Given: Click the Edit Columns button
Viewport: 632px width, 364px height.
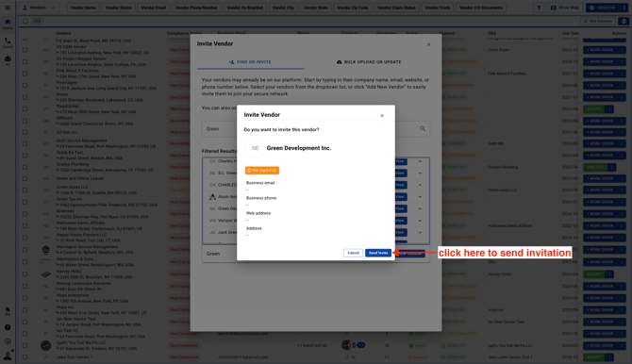Looking at the screenshot, I should [x=598, y=21].
